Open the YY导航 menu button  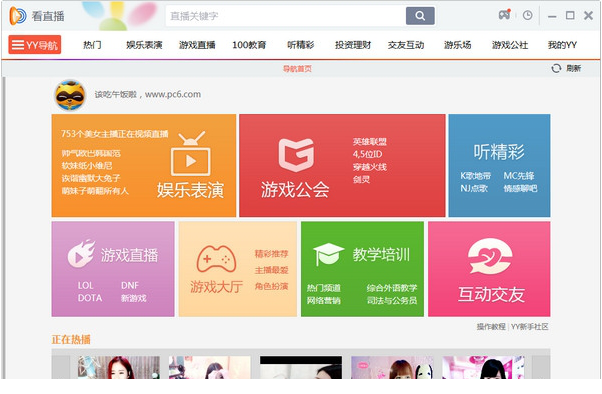tap(35, 45)
